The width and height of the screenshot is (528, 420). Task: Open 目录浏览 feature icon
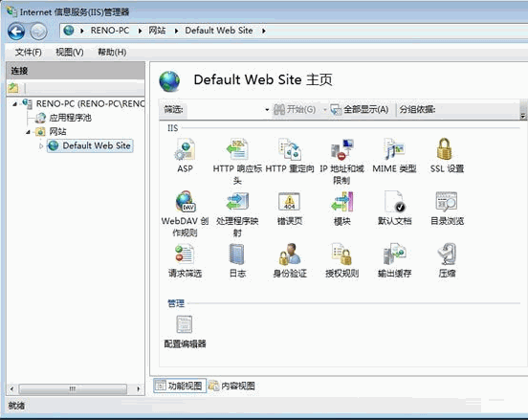pos(447,201)
